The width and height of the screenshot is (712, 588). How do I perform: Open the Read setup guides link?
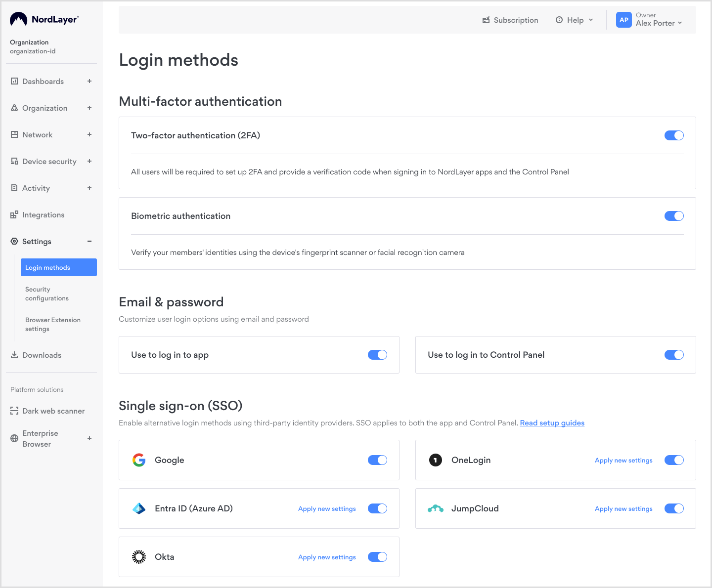pyautogui.click(x=552, y=423)
